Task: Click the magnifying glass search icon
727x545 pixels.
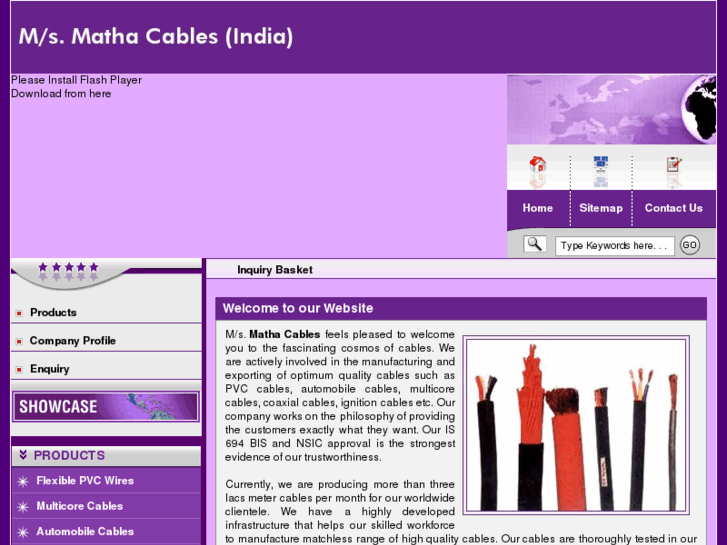Action: [535, 244]
